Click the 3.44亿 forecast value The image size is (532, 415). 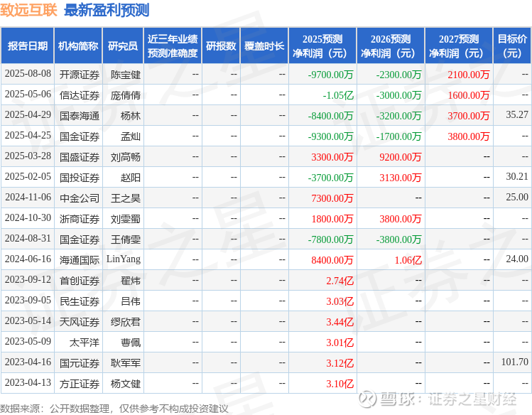[340, 322]
